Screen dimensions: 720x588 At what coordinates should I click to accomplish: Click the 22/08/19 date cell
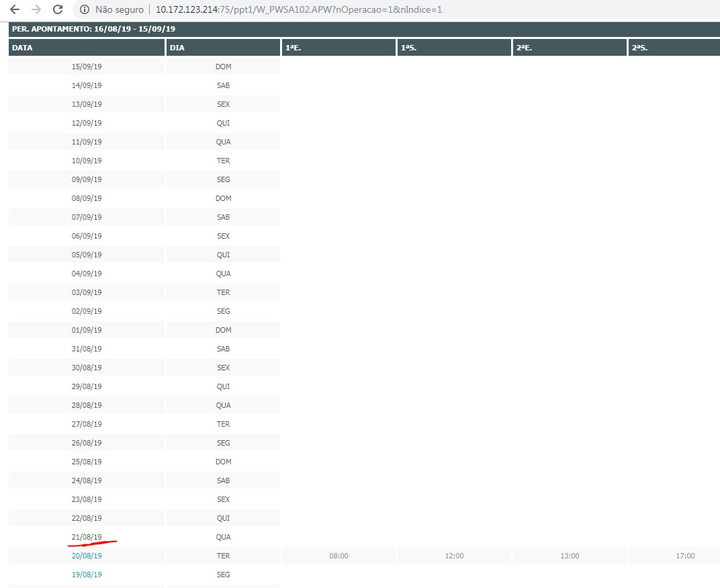click(x=87, y=518)
